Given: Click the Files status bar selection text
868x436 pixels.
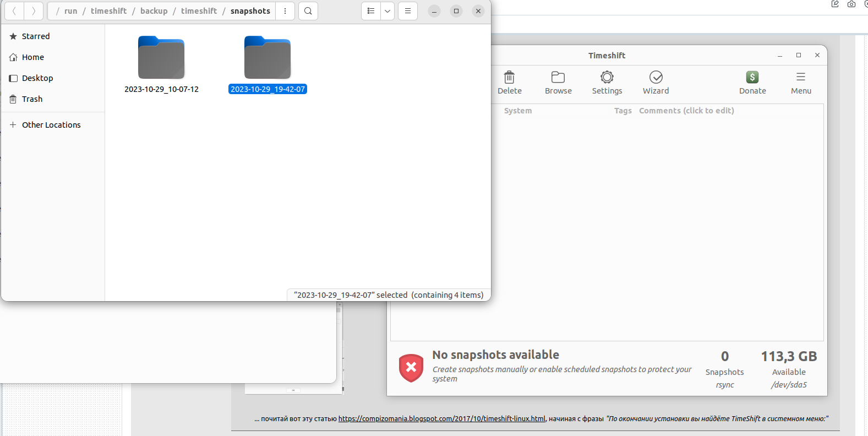Looking at the screenshot, I should click(389, 295).
